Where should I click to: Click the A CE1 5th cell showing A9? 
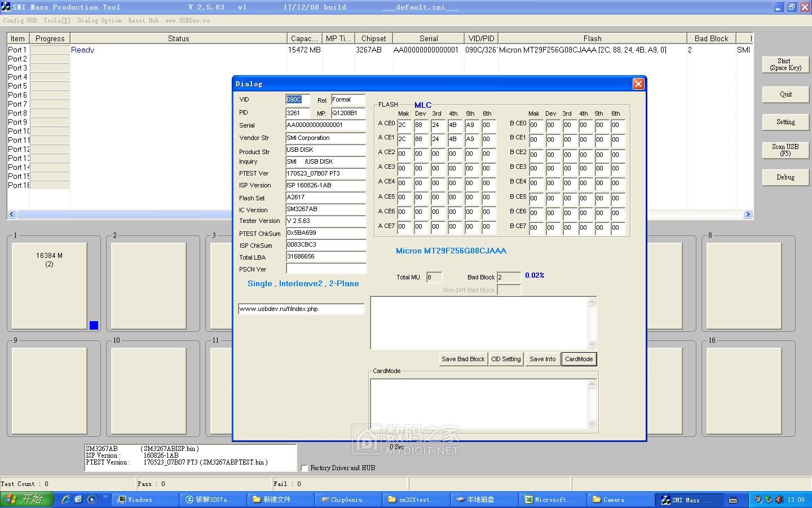click(472, 139)
